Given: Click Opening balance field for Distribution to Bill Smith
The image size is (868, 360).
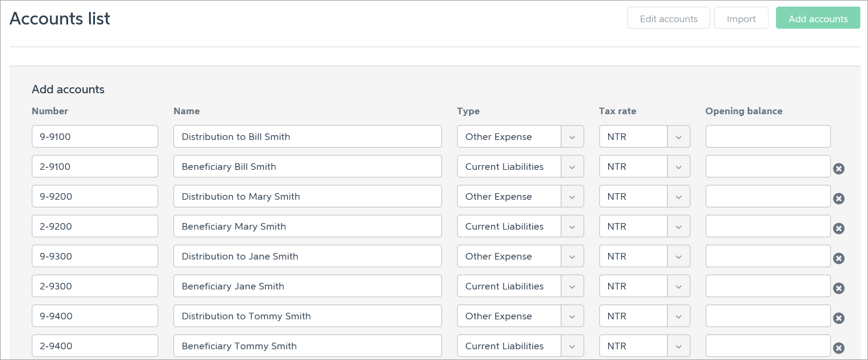Looking at the screenshot, I should (768, 136).
